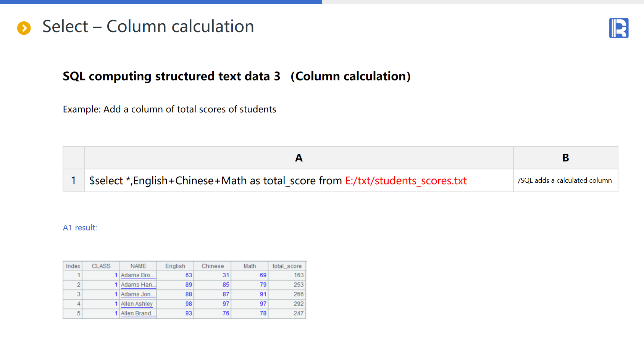Select the Chinese column header
This screenshot has height=362, width=644.
[212, 266]
